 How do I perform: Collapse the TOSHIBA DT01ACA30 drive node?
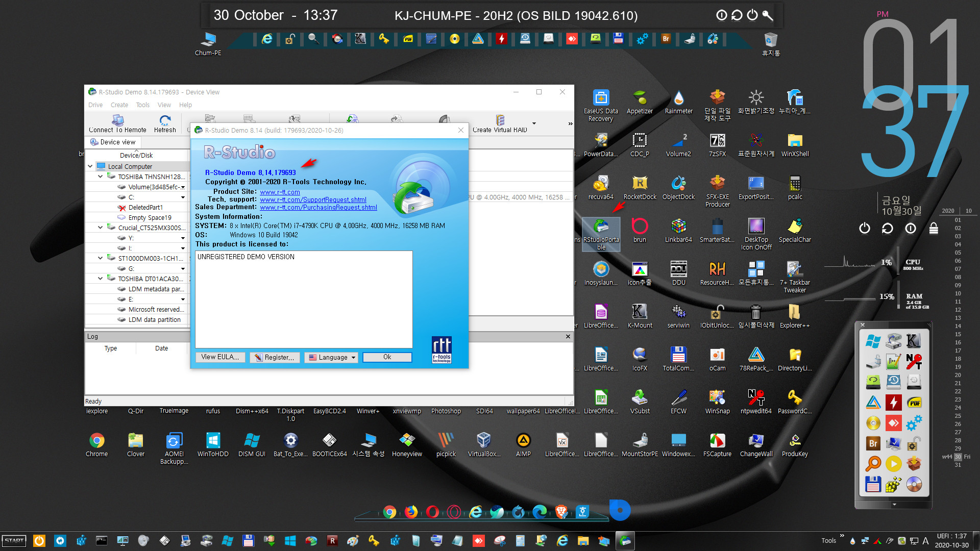101,279
